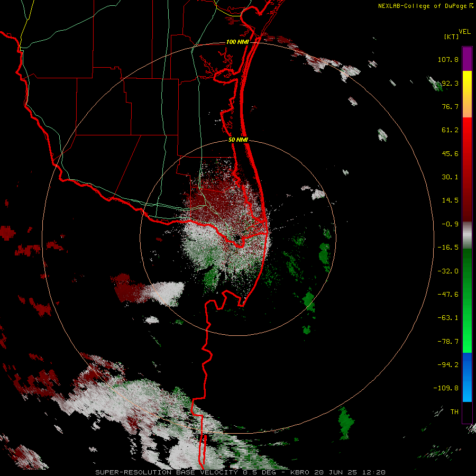Click the 50 NMI range ring label
The image size is (476, 476).
click(239, 140)
